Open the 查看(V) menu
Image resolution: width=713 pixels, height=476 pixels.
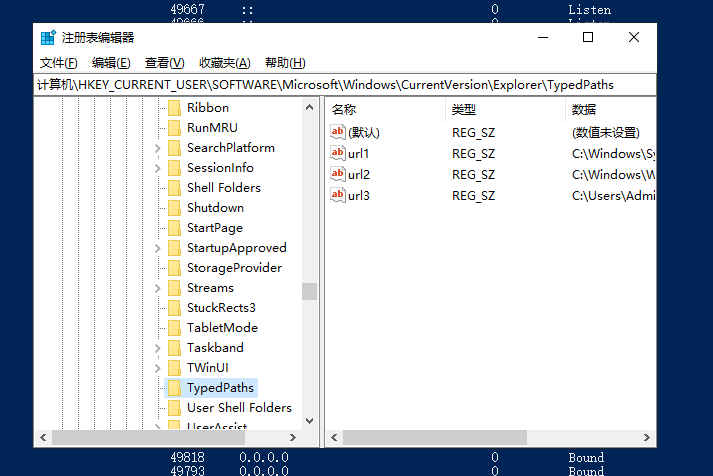coord(164,63)
